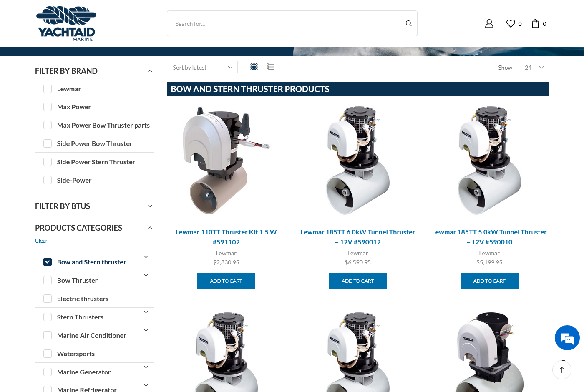
Task: Expand the Filter by BTUs section
Action: [x=150, y=206]
